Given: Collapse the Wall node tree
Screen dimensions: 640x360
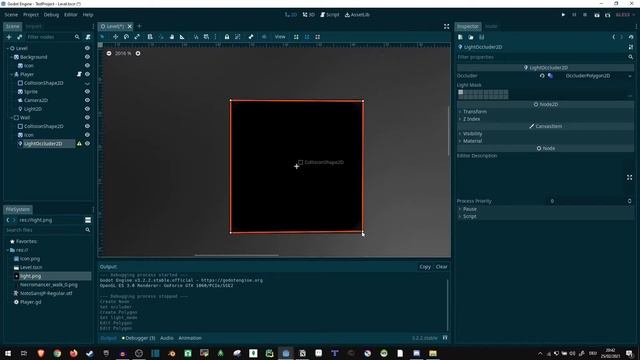Looking at the screenshot, I should (11, 118).
